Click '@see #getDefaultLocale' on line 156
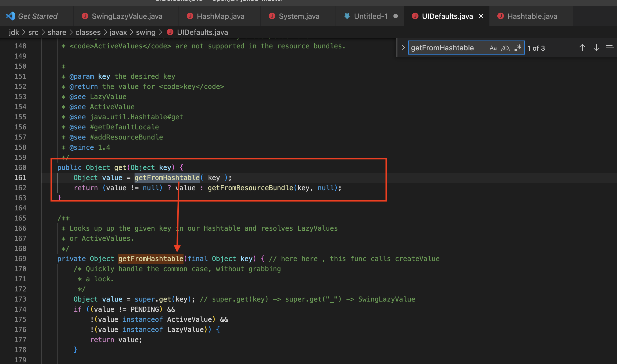Screen dimensions: 617x364 click(114, 127)
